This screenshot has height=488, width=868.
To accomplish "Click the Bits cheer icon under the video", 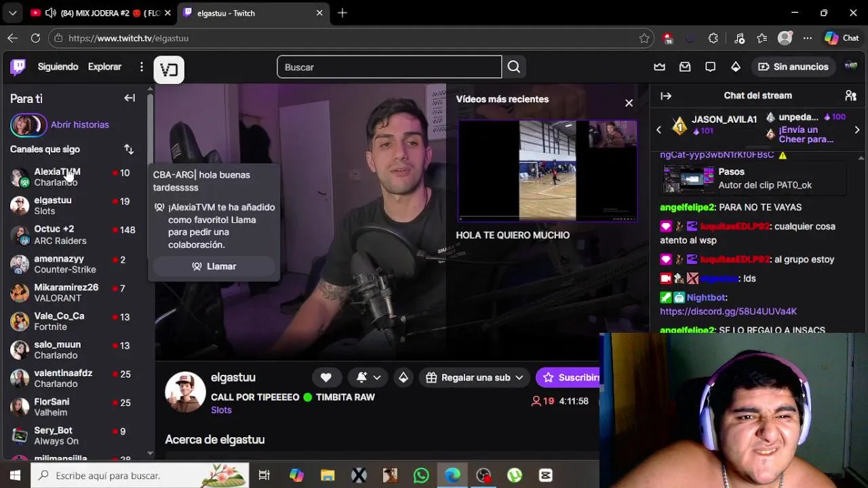I will click(403, 378).
